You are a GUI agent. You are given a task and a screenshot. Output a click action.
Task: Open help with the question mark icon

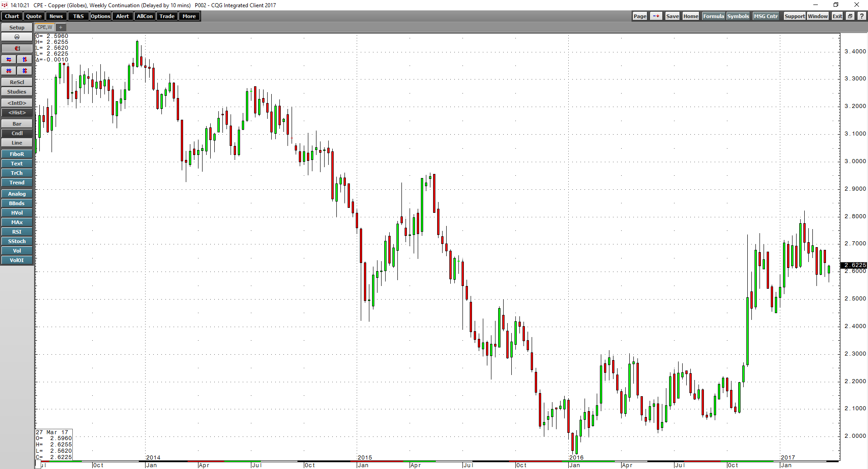pyautogui.click(x=862, y=16)
